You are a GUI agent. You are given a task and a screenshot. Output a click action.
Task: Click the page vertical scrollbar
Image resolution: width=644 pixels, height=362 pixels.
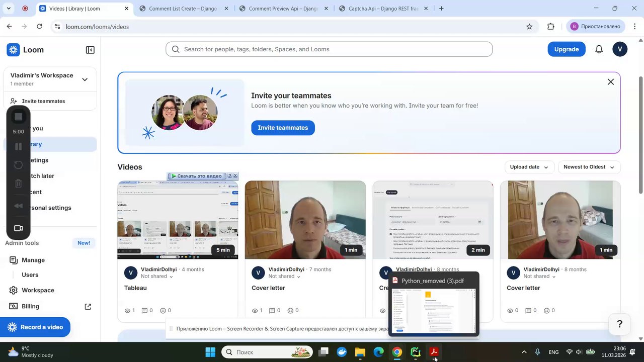tap(640, 135)
